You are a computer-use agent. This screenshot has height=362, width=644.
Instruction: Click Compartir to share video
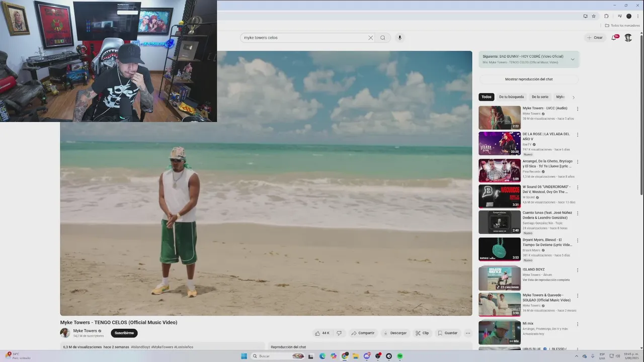(363, 333)
